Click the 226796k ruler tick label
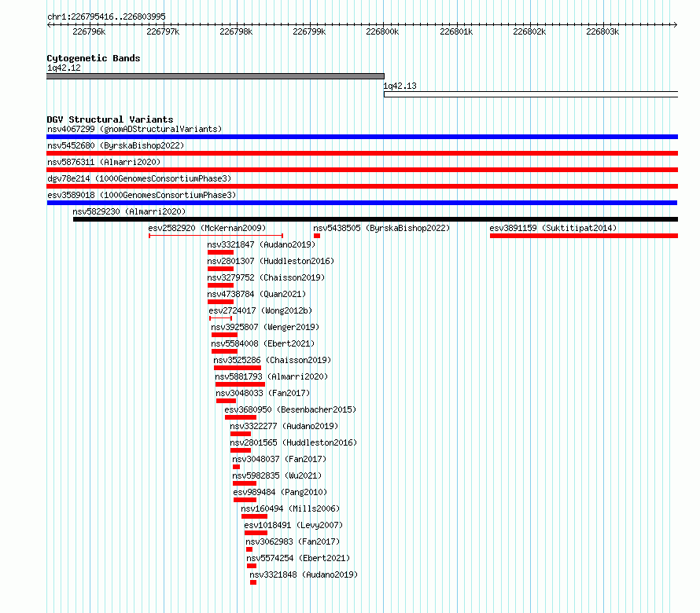This screenshot has width=700, height=613. 90,31
